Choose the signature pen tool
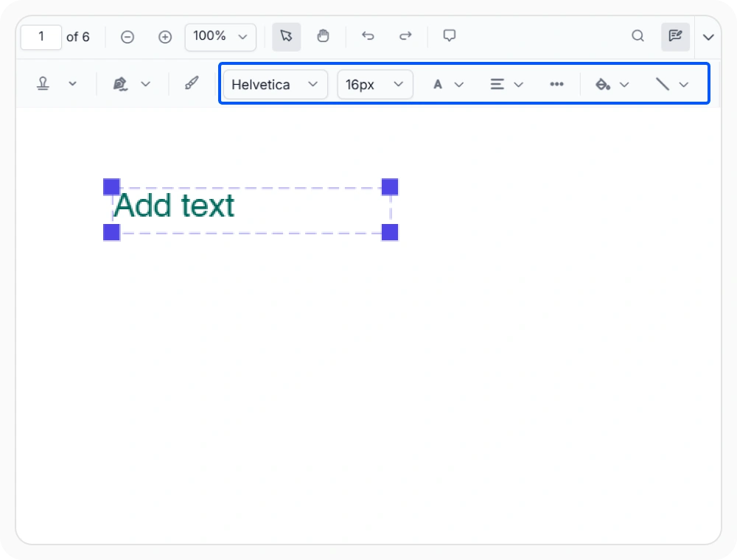Screen dimensions: 737x560 click(x=120, y=84)
